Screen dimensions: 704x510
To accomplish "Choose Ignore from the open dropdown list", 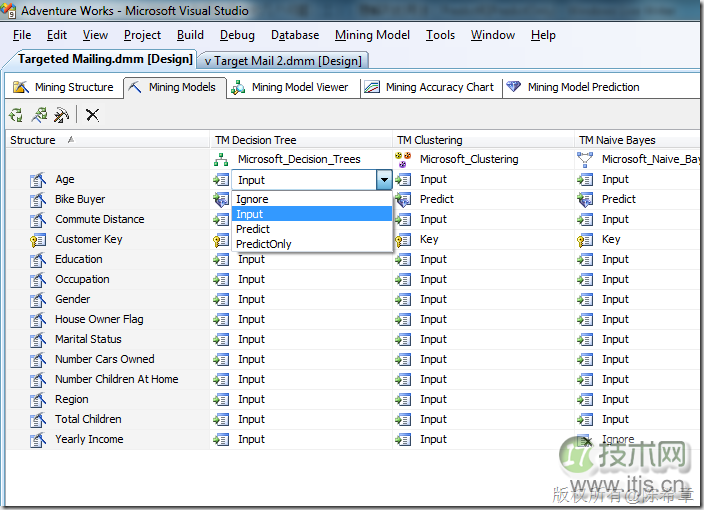I will tap(252, 199).
